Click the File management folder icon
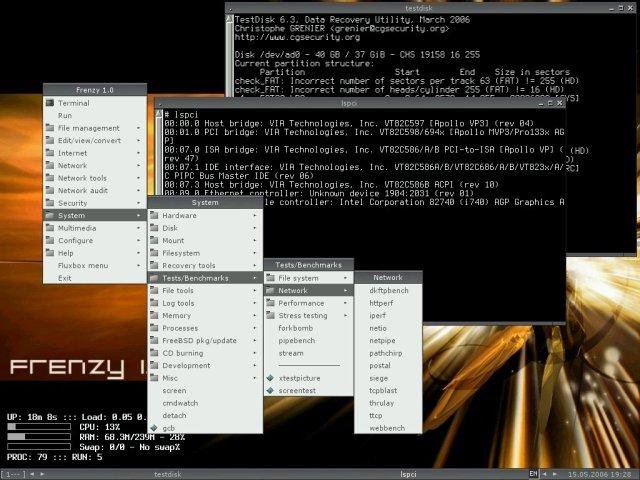Viewport: 640px width, 480px height. pos(50,128)
